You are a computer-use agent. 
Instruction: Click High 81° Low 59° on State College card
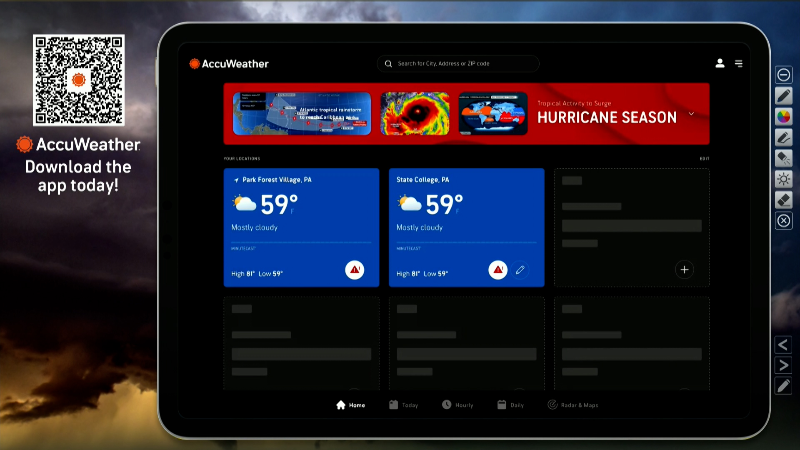[x=422, y=274]
